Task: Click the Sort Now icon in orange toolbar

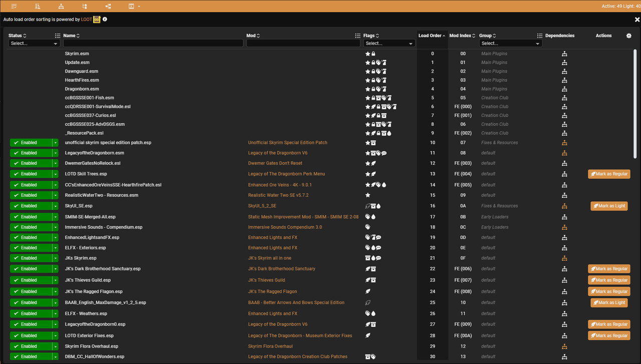Action: pos(38,6)
